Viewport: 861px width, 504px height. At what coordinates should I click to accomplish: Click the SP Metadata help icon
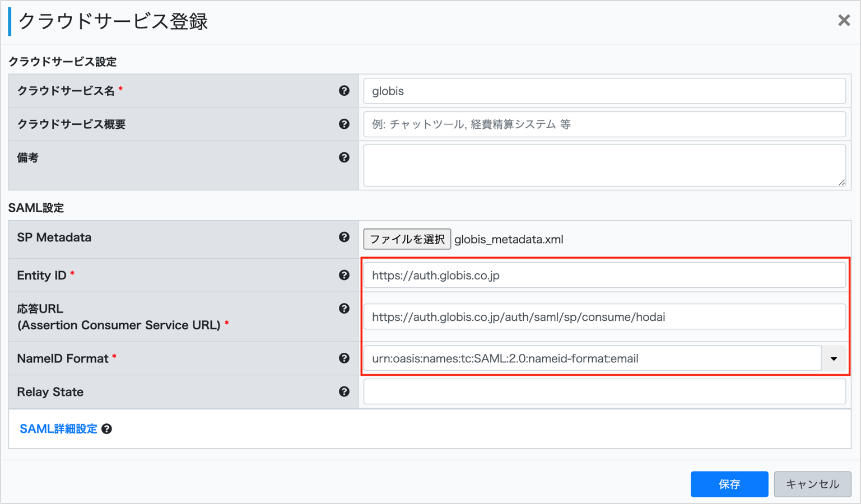344,237
